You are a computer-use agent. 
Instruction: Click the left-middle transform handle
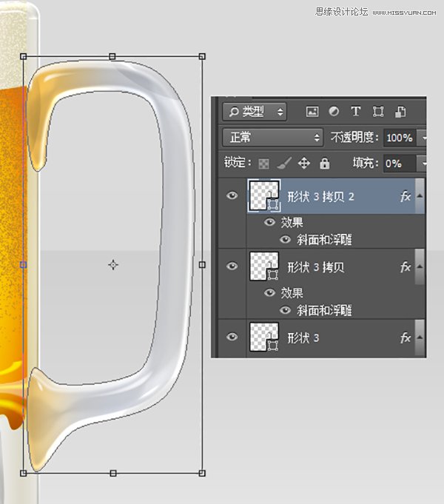point(23,264)
